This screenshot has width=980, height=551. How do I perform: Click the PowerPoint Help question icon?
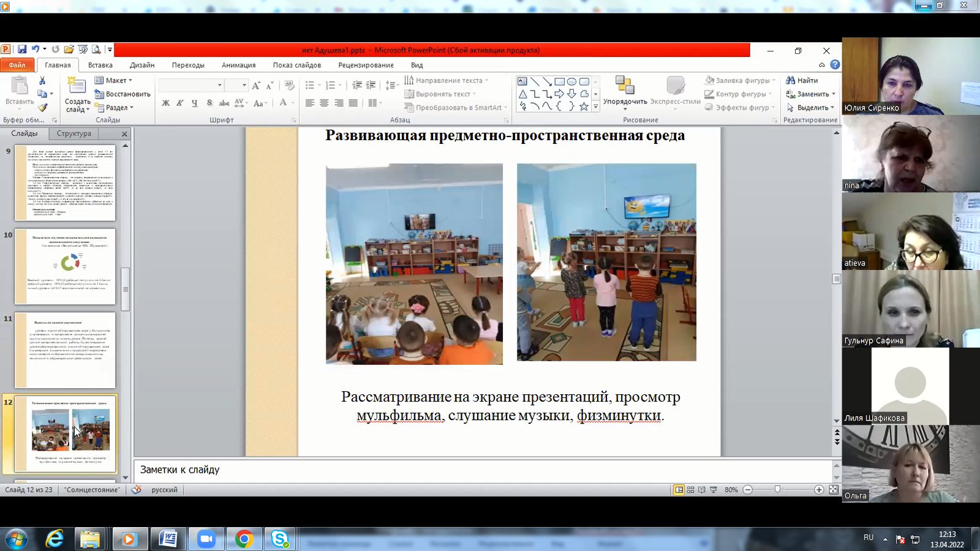tap(835, 64)
